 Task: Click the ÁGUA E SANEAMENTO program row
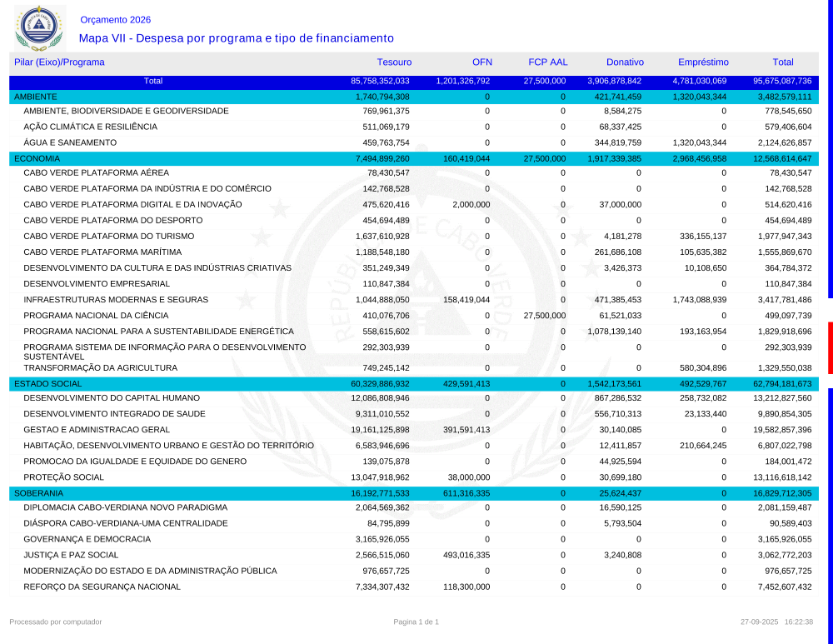[x=70, y=142]
